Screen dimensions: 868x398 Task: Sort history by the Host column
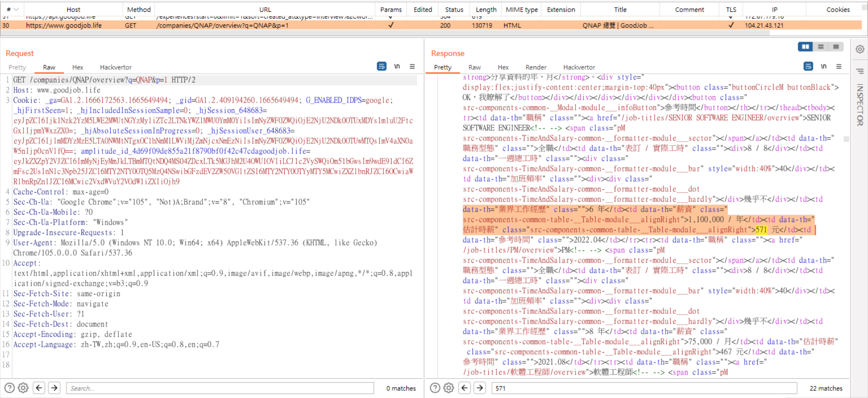click(73, 9)
